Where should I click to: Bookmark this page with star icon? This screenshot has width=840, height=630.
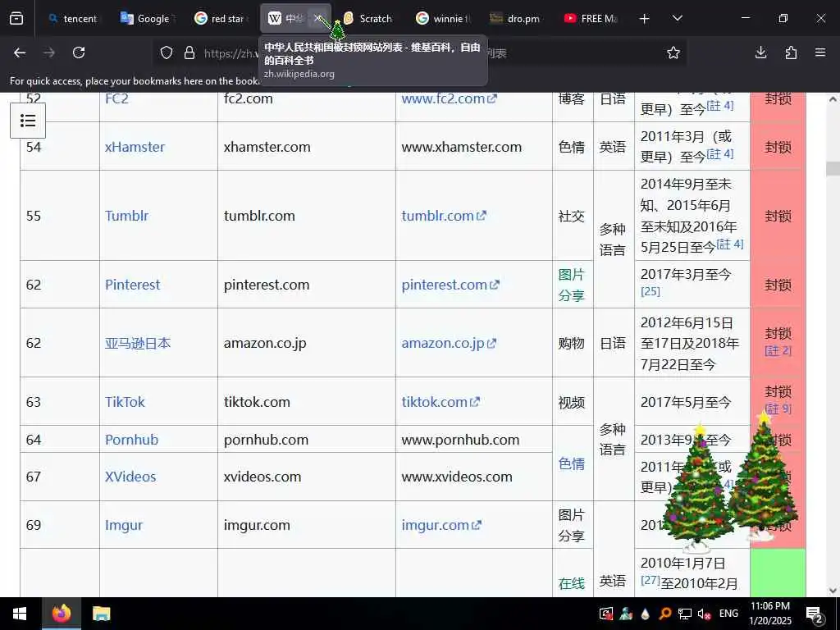(673, 52)
